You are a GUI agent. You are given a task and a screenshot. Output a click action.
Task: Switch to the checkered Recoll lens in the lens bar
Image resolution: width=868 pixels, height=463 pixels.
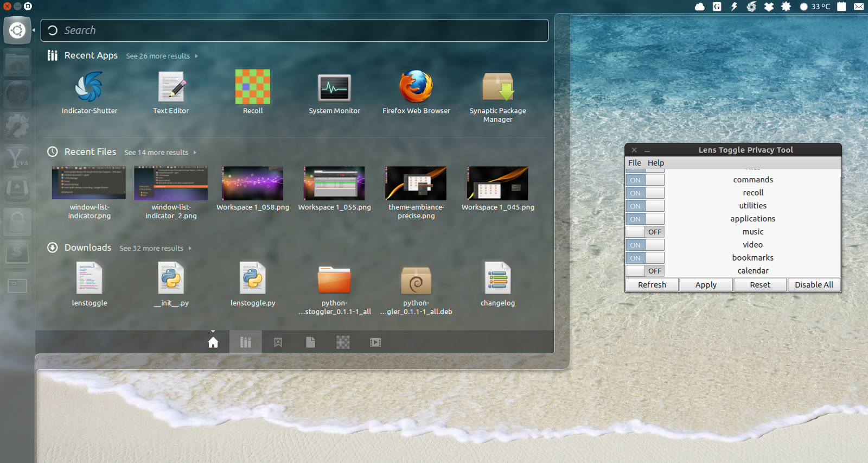click(343, 343)
